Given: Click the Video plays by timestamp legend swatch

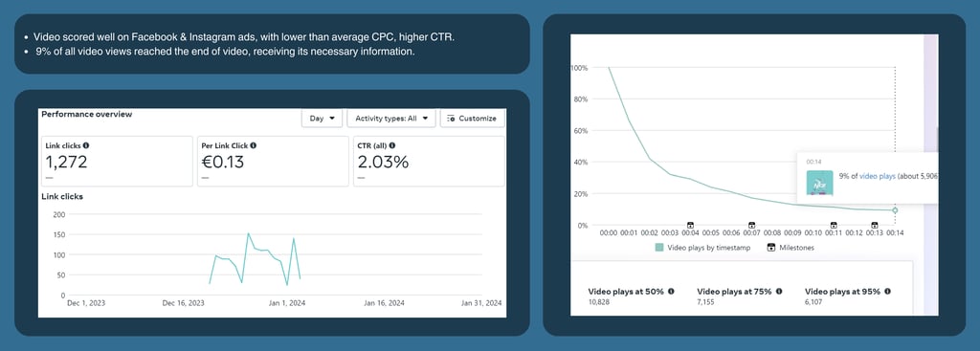Looking at the screenshot, I should pyautogui.click(x=659, y=248).
